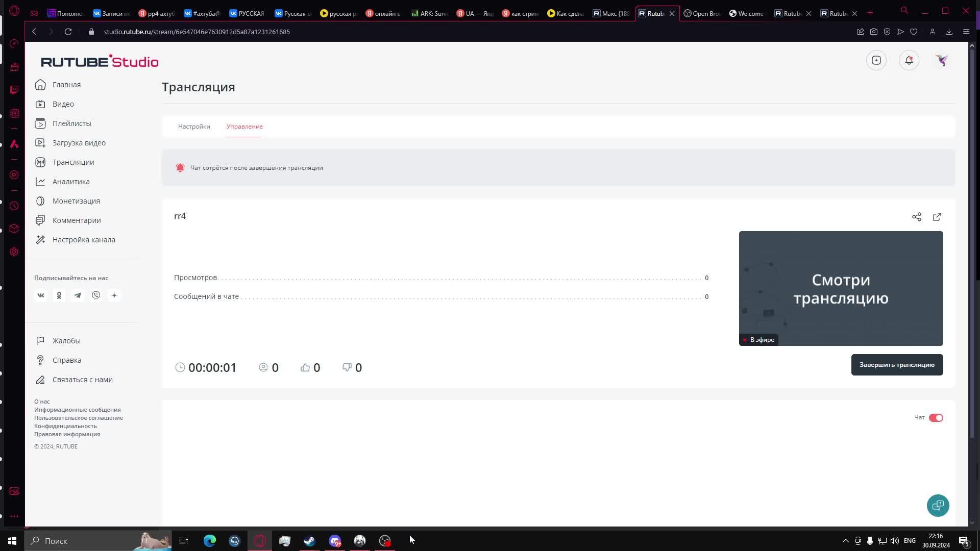Image resolution: width=980 pixels, height=551 pixels.
Task: Open browser customization via the sliders icon
Action: (x=966, y=31)
